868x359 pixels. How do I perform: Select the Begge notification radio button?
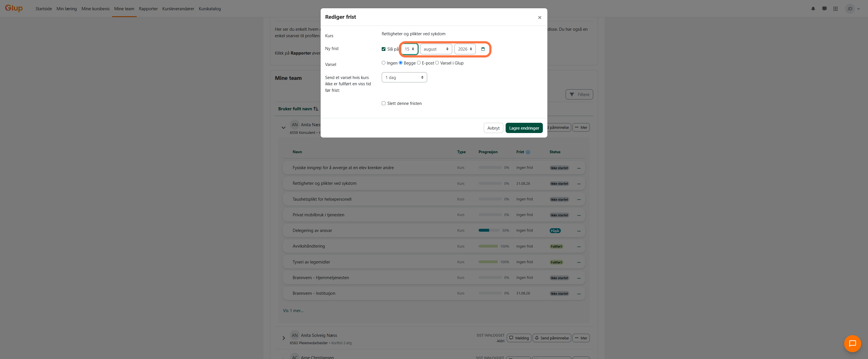[x=400, y=63]
